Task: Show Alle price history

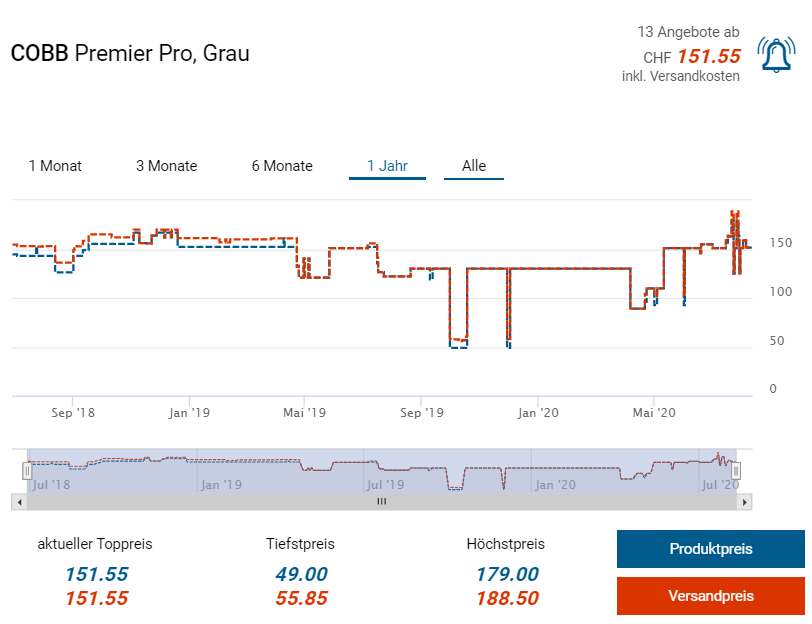Action: 474,166
